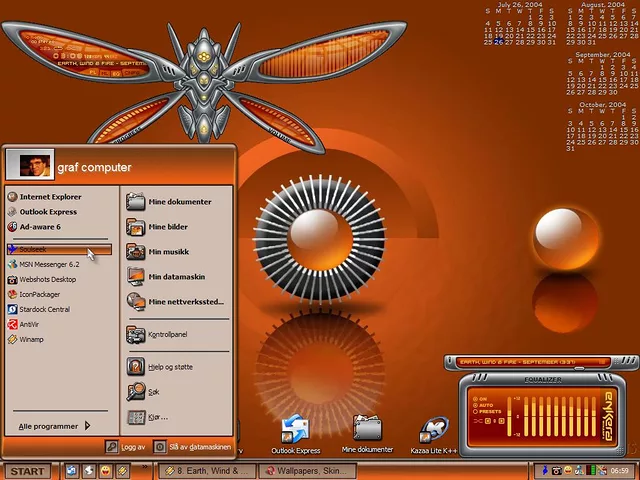Screen dimensions: 640x480
Task: Click the START button
Action: [x=27, y=471]
